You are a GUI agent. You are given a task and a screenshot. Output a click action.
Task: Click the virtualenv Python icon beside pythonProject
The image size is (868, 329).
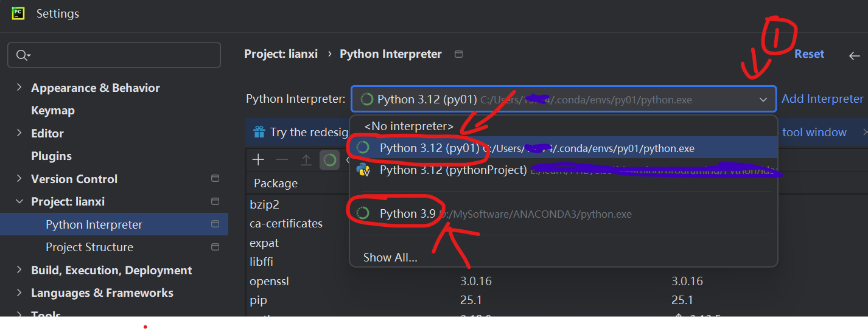363,170
